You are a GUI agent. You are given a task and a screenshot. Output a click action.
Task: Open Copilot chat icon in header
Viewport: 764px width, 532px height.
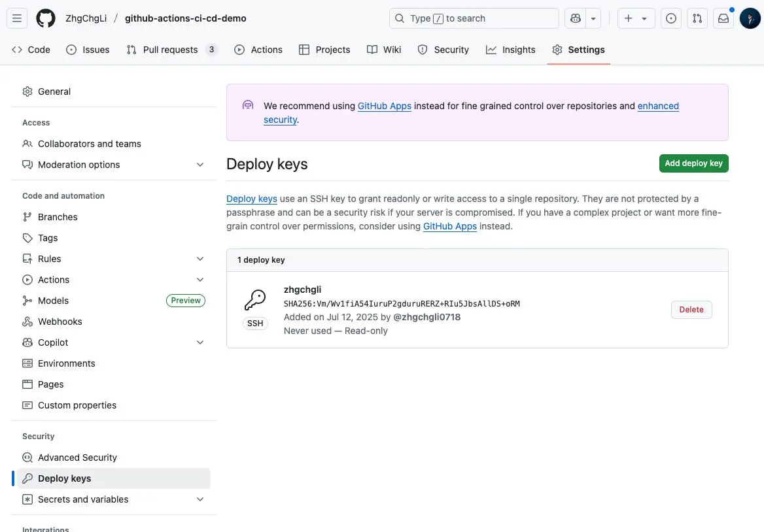[576, 18]
